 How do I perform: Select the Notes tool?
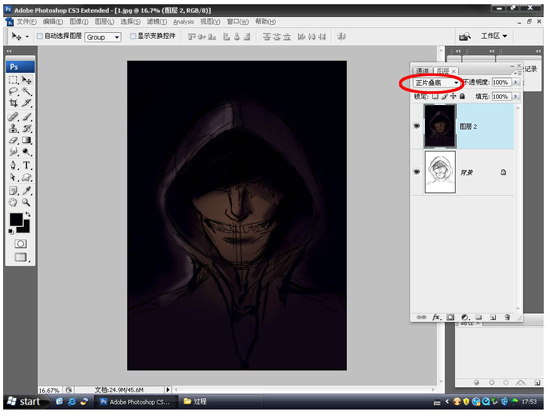click(13, 190)
